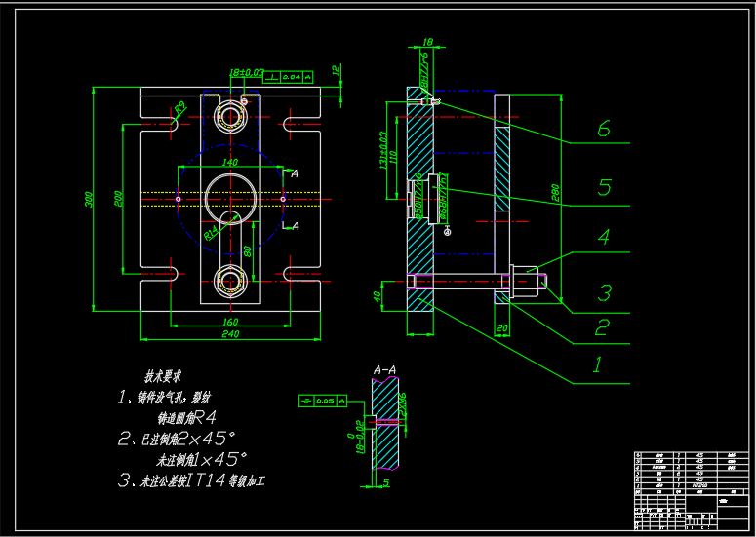Click the A-A section view title
The image size is (756, 537).
tap(384, 370)
